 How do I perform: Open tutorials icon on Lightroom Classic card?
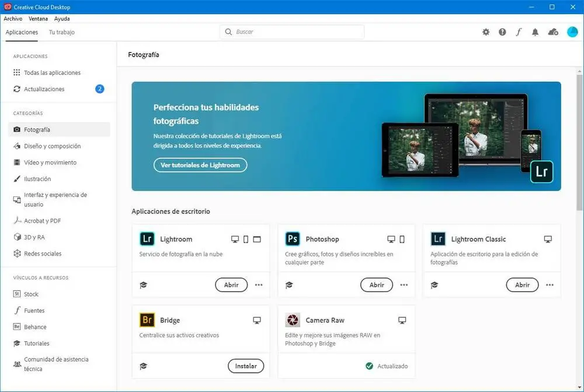coord(434,285)
